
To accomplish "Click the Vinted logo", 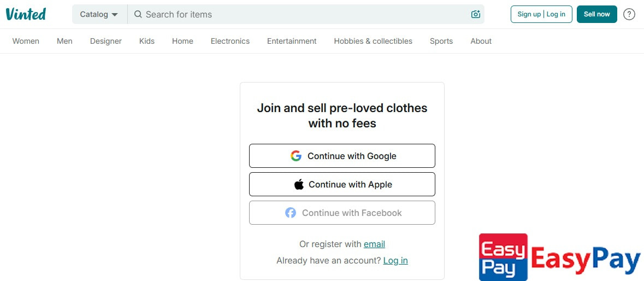I will (x=26, y=14).
